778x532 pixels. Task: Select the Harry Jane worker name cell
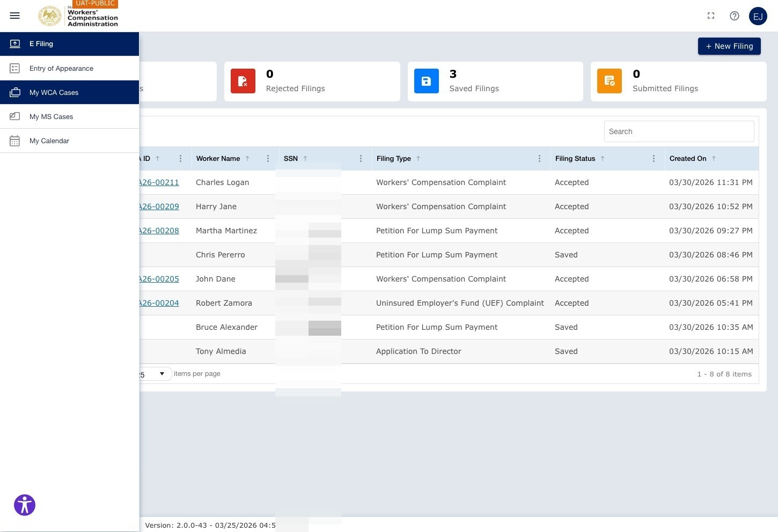point(216,206)
